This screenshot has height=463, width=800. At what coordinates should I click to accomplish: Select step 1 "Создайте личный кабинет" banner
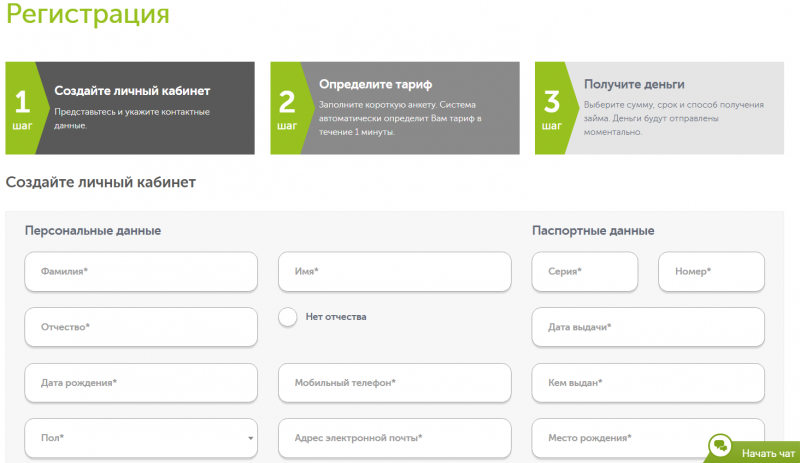130,108
